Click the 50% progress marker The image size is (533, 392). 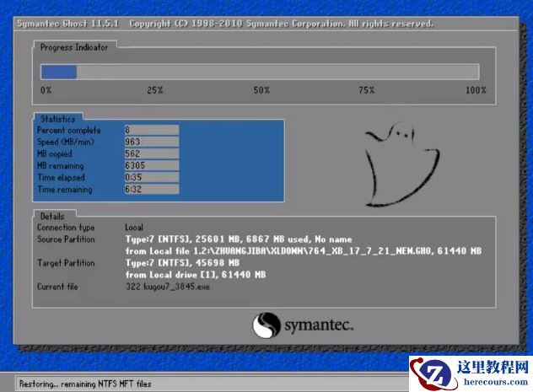[261, 90]
